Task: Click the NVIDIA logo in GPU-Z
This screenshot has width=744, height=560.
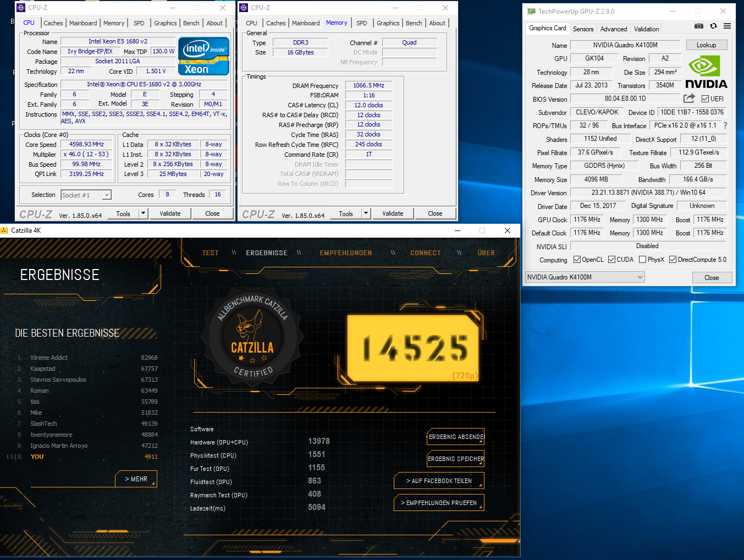Action: [706, 72]
